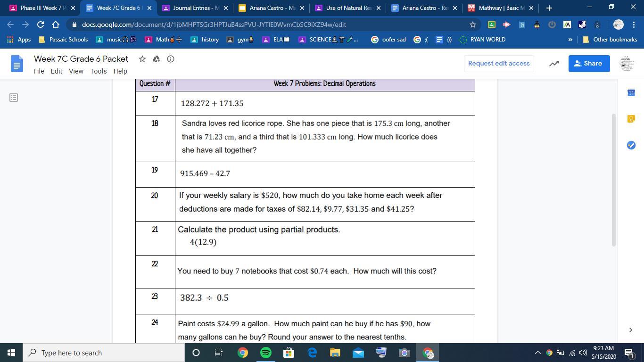Bookmark this page with the address bar star
Viewport: 644px width, 362px height.
(472, 25)
